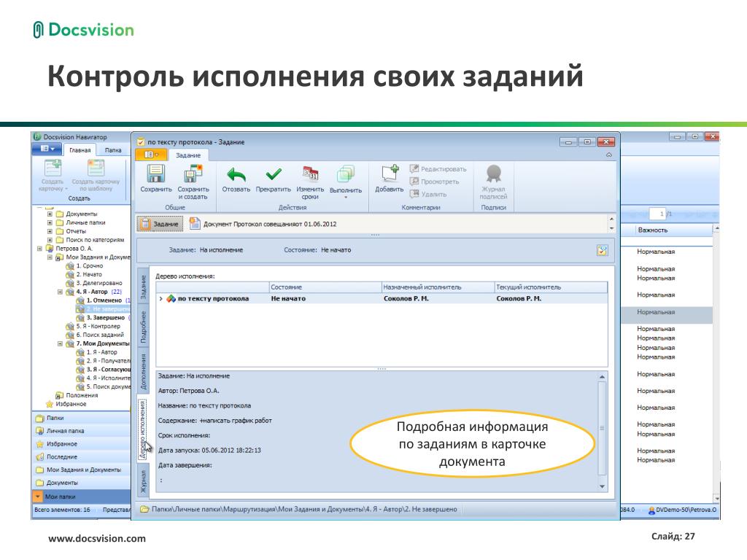
Task: Click the Прекратить green checkmark icon
Action: tap(273, 175)
